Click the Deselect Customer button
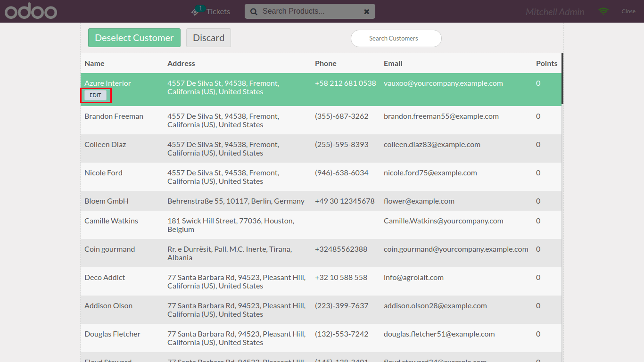The width and height of the screenshot is (644, 362). 134,38
